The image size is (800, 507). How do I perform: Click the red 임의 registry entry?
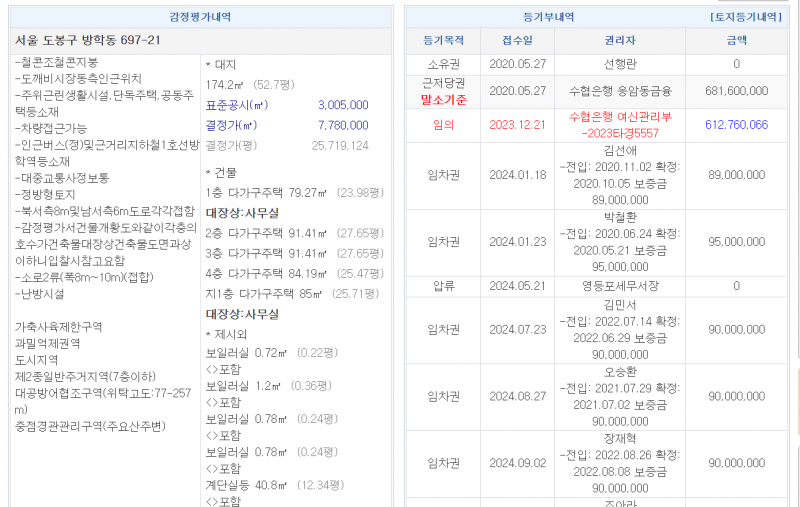(443, 125)
